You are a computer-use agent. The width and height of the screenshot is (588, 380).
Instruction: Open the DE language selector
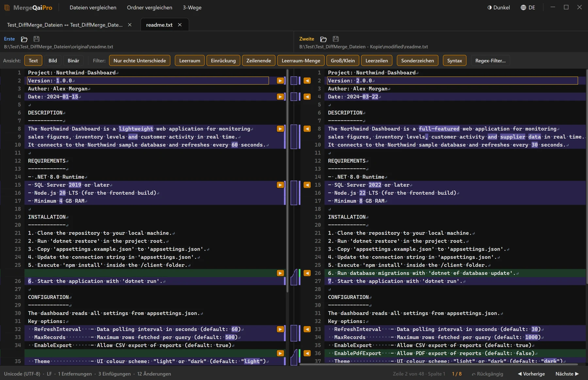tap(528, 8)
